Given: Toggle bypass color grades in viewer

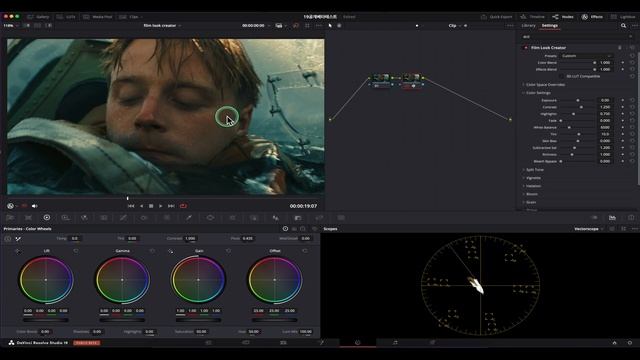Looking at the screenshot, I should pyautogui.click(x=296, y=25).
